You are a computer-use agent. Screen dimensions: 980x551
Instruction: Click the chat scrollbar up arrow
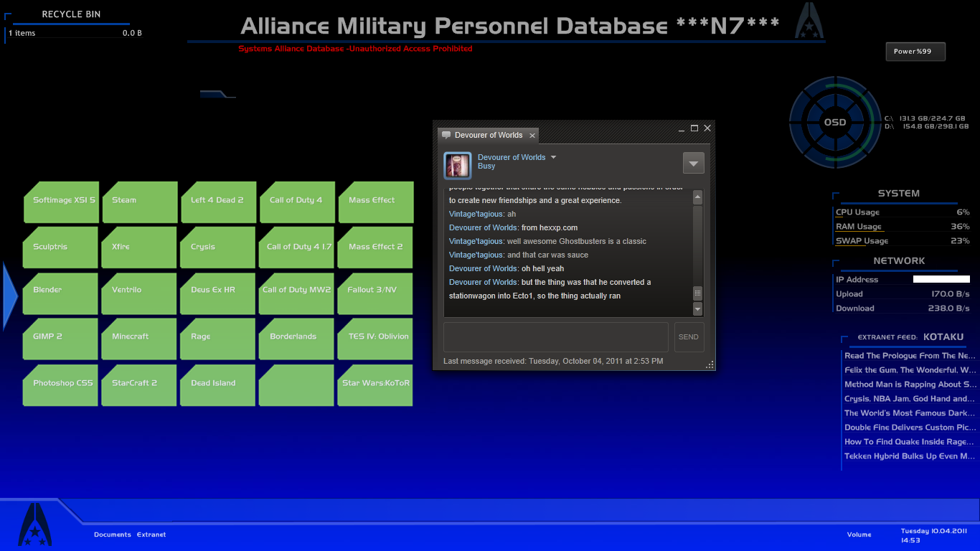697,197
